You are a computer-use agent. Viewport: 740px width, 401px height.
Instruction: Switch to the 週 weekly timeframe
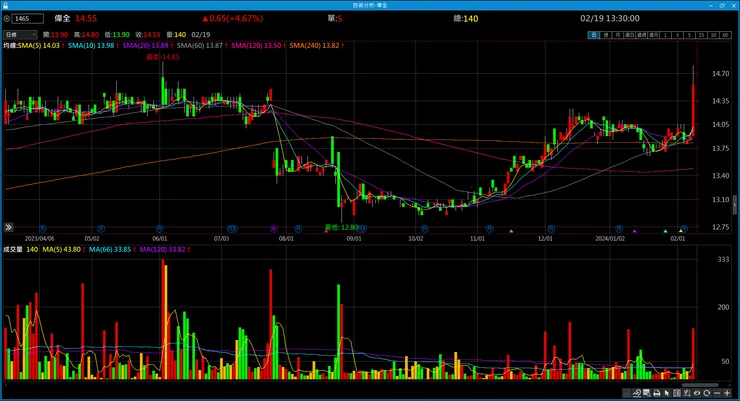(x=605, y=35)
